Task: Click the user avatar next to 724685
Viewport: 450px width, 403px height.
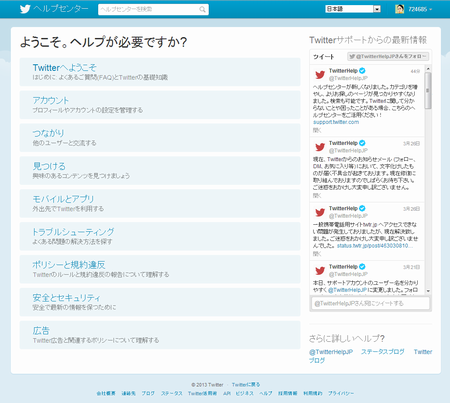Action: click(x=399, y=9)
